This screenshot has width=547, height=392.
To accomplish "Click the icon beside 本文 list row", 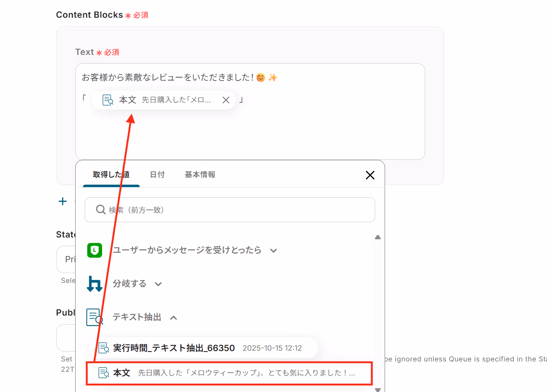I will coord(104,373).
